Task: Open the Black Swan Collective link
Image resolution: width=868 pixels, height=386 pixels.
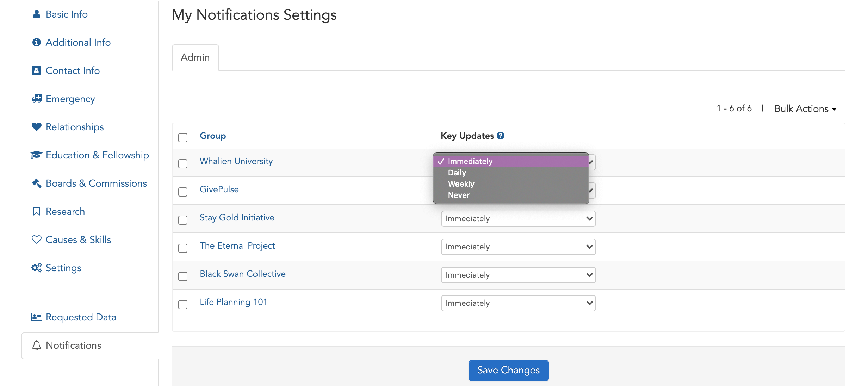Action: (243, 274)
